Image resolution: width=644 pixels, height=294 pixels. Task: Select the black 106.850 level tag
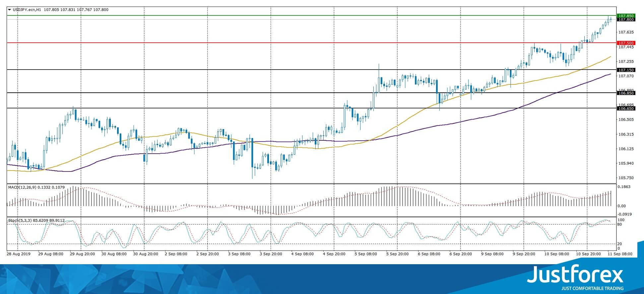pos(626,93)
